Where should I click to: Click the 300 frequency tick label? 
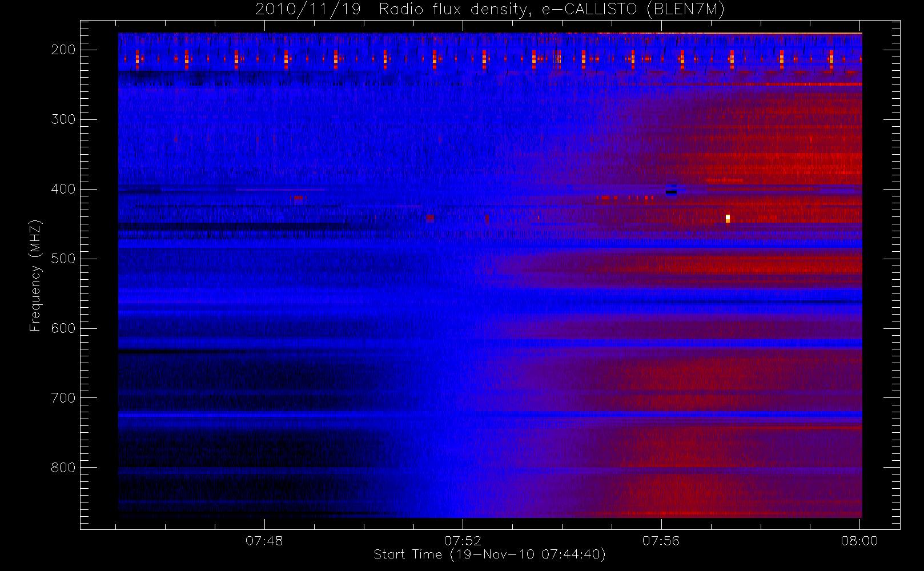pyautogui.click(x=63, y=119)
